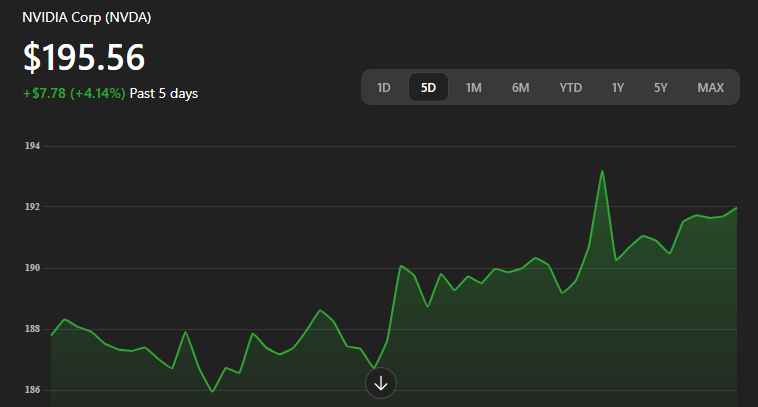Show the MAX range chart
The image size is (758, 407).
pyautogui.click(x=711, y=87)
